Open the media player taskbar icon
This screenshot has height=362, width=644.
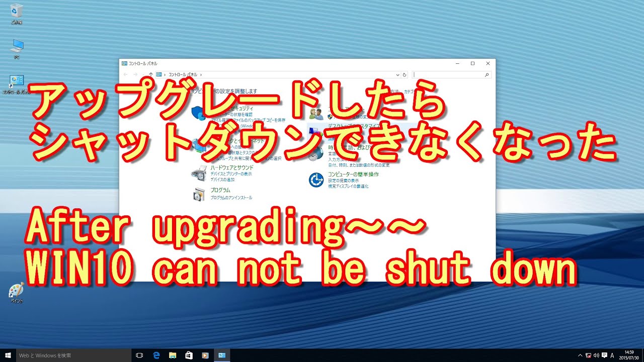pyautogui.click(x=205, y=355)
